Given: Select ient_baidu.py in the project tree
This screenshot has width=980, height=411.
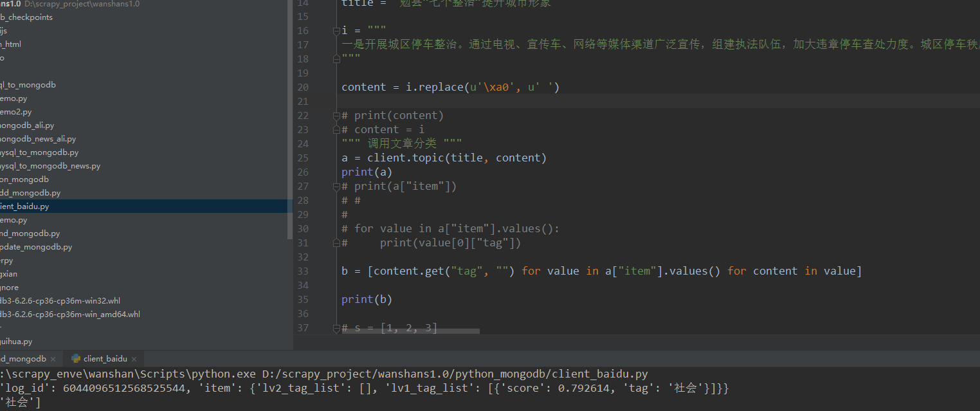Looking at the screenshot, I should pos(24,206).
